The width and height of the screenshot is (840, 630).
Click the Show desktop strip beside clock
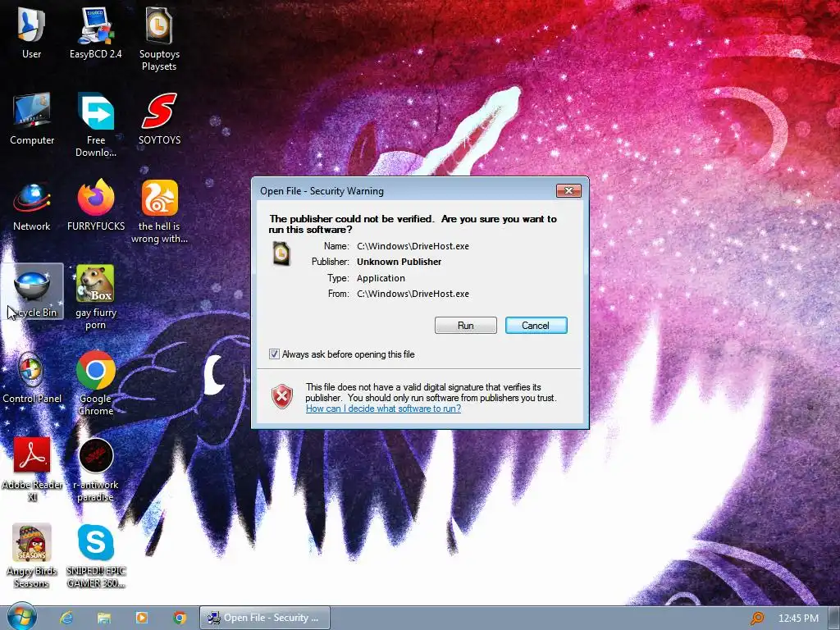(834, 618)
